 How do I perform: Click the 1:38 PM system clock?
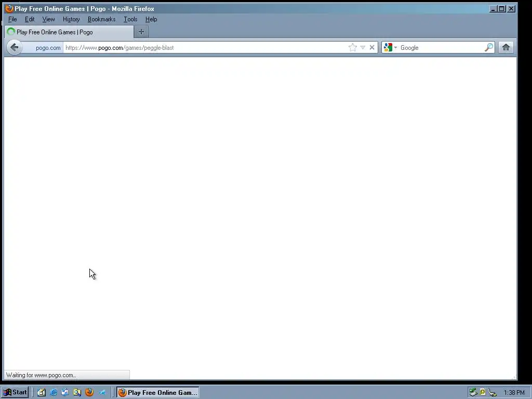tap(514, 393)
